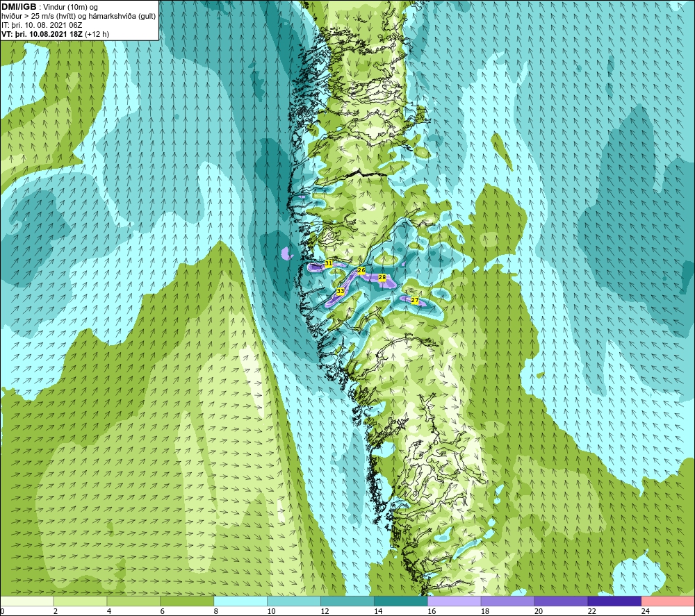This screenshot has width=695, height=616.
Task: Pick the 14–16 m/s dark teal swatch
Action: point(401,601)
